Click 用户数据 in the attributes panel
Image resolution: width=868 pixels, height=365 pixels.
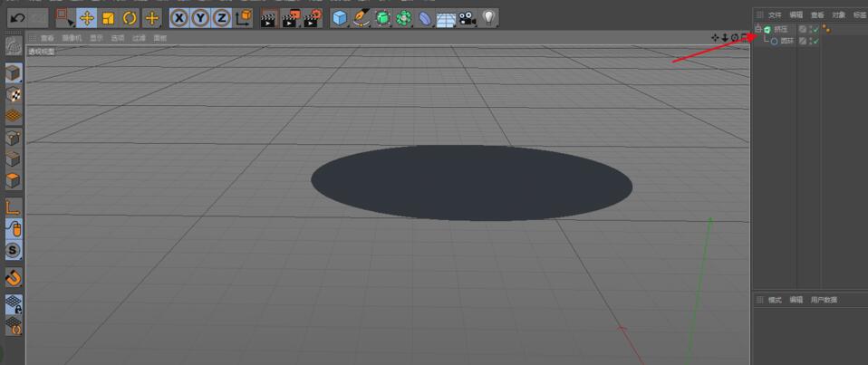[x=824, y=300]
